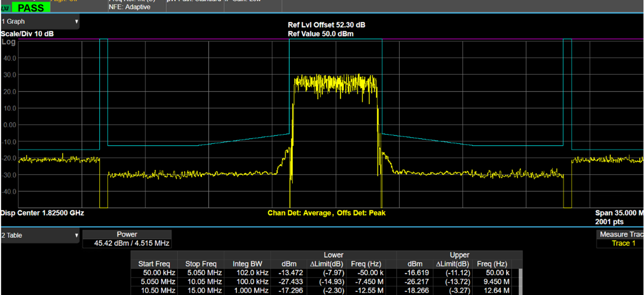Click the Log scale label on the graph
This screenshot has height=295, width=644.
point(9,42)
